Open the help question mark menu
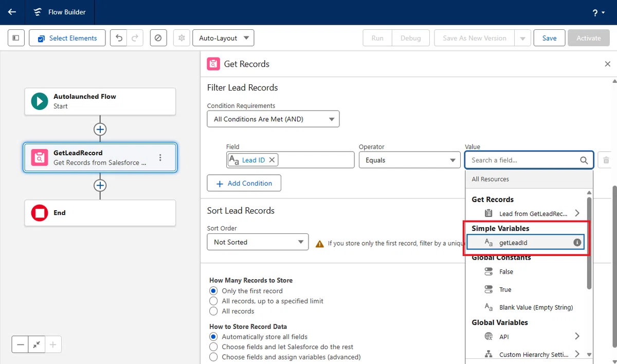 click(598, 12)
